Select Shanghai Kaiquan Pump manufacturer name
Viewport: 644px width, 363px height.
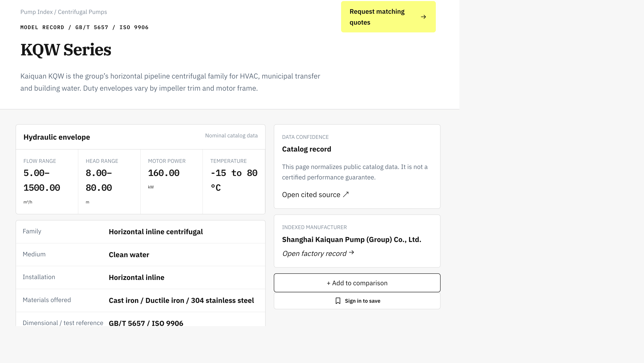pos(352,240)
